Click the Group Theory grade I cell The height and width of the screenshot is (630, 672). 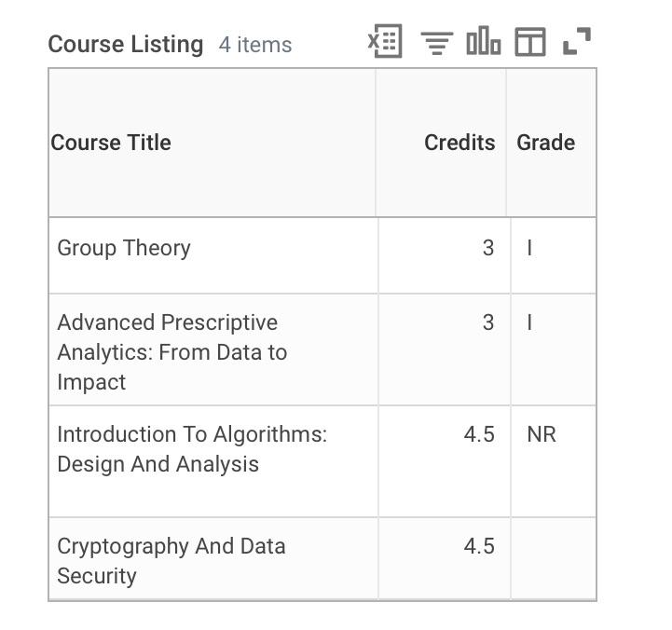tap(529, 248)
